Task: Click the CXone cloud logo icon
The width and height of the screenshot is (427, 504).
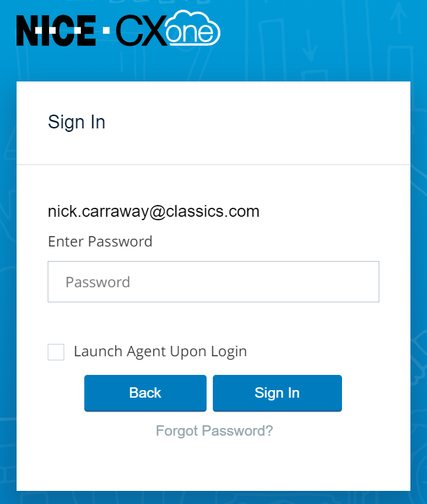Action: click(x=193, y=28)
